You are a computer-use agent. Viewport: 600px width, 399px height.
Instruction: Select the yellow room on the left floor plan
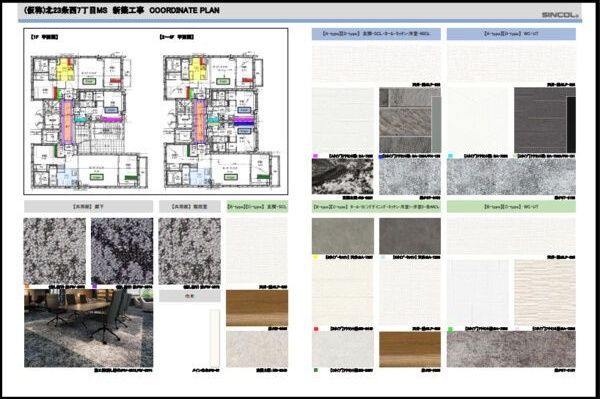(x=65, y=69)
